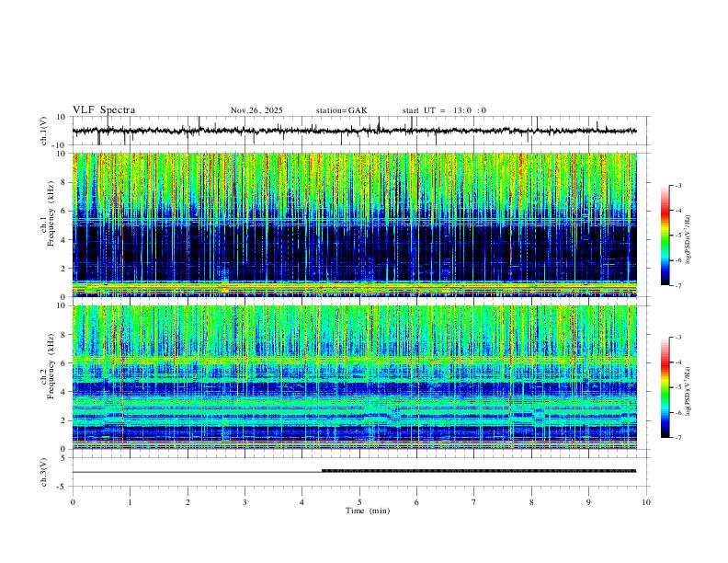Click the ch.2 'Frequency (kHz)' axis label

pyautogui.click(x=51, y=366)
